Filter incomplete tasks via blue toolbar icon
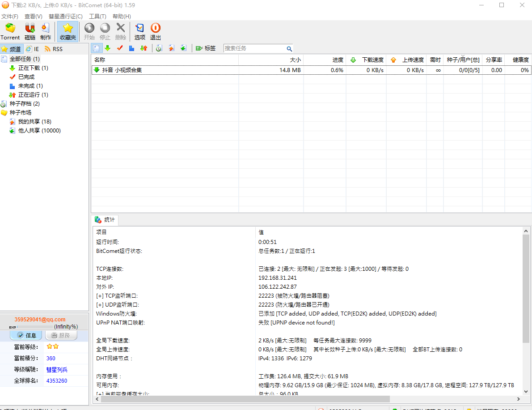This screenshot has width=532, height=410. click(x=131, y=48)
